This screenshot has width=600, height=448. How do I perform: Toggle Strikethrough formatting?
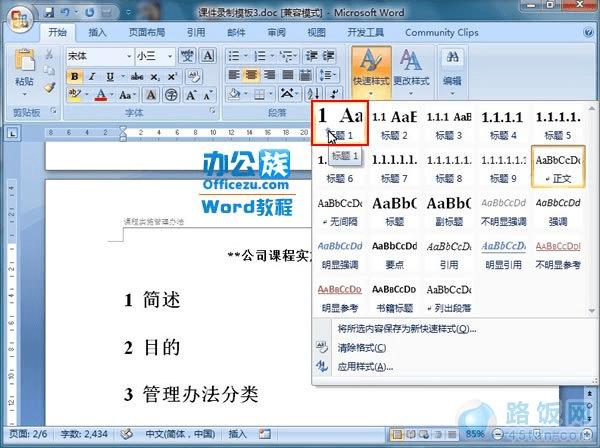(x=137, y=77)
